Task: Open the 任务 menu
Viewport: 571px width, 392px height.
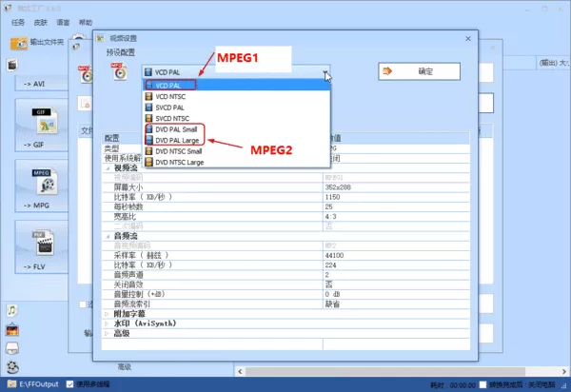Action: coord(18,23)
